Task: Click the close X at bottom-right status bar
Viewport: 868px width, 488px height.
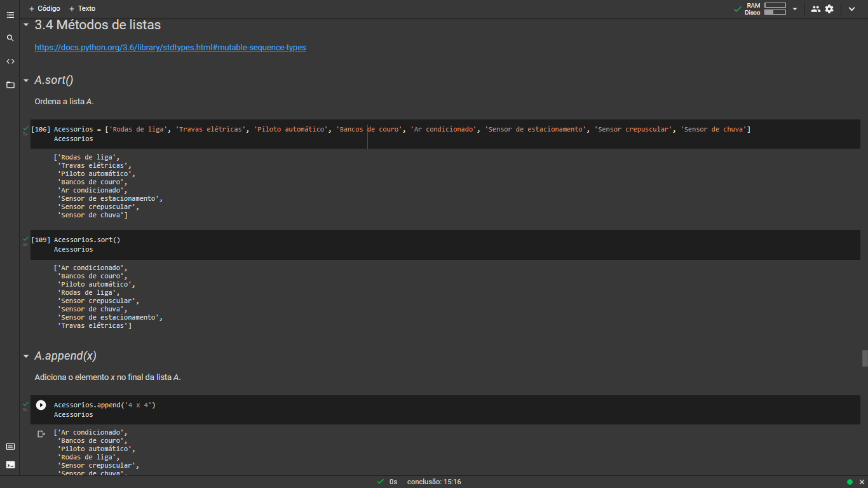Action: pyautogui.click(x=860, y=482)
